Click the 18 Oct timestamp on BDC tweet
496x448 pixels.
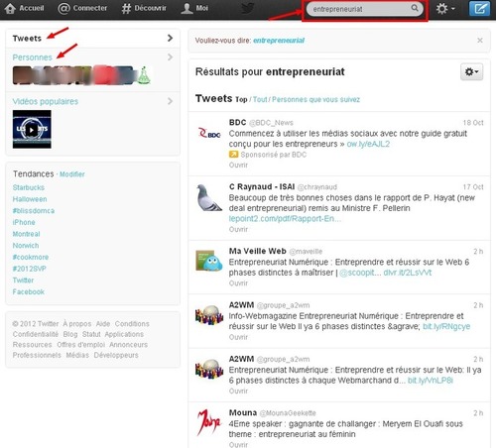pos(473,123)
